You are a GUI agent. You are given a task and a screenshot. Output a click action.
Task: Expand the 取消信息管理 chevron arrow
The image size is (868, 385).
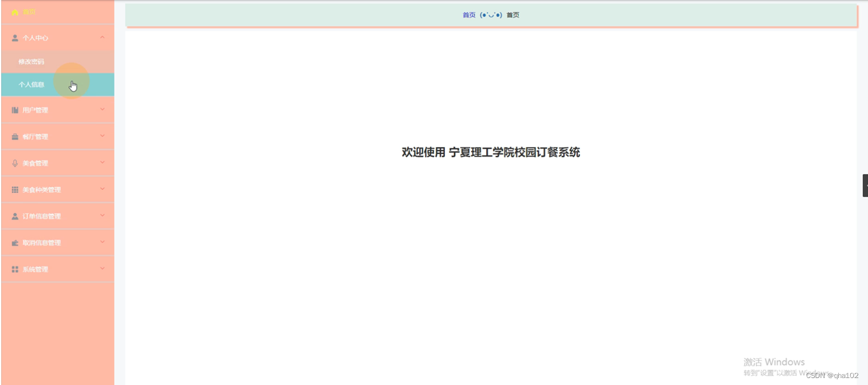point(102,242)
